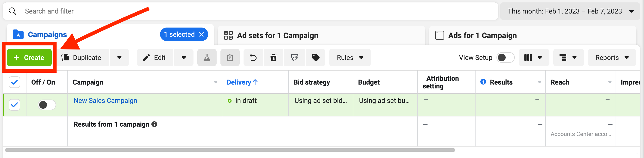Image resolution: width=644 pixels, height=158 pixels.
Task: Expand the Duplicate options arrow
Action: (x=119, y=58)
